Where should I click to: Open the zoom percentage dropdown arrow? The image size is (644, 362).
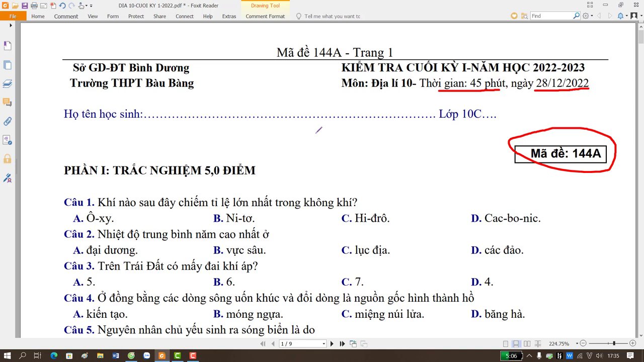click(x=577, y=344)
